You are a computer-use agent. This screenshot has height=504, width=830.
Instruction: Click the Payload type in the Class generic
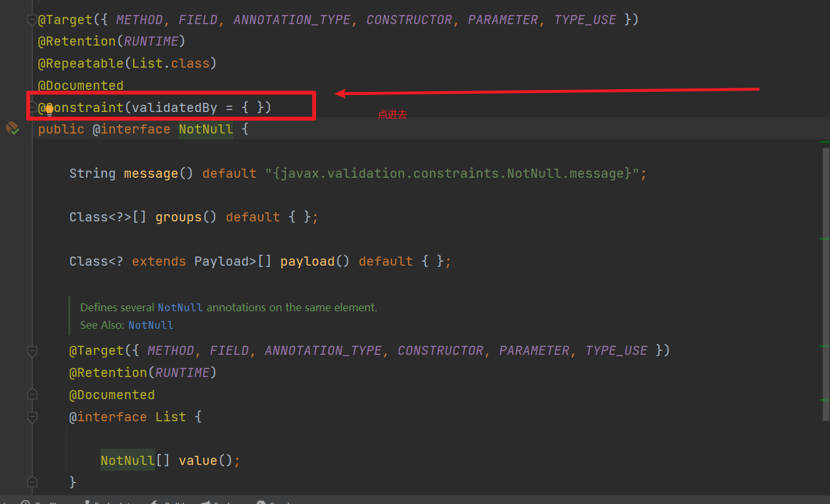[x=222, y=261]
